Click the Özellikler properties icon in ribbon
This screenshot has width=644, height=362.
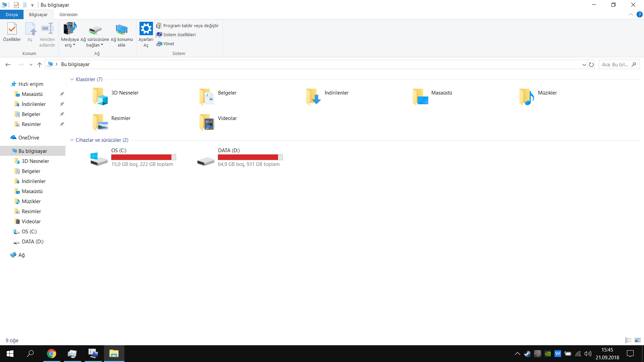[x=12, y=29]
